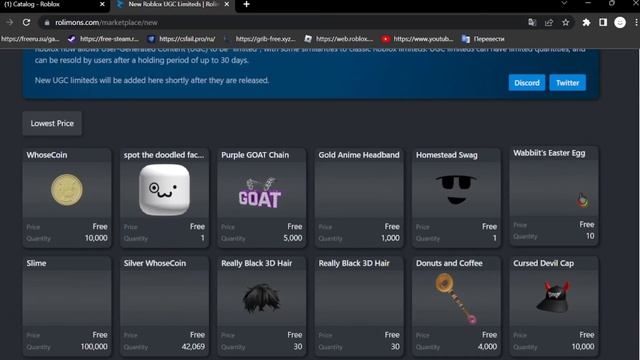Open the Cursed Devil Cap image
640x360 pixels.
tap(553, 297)
